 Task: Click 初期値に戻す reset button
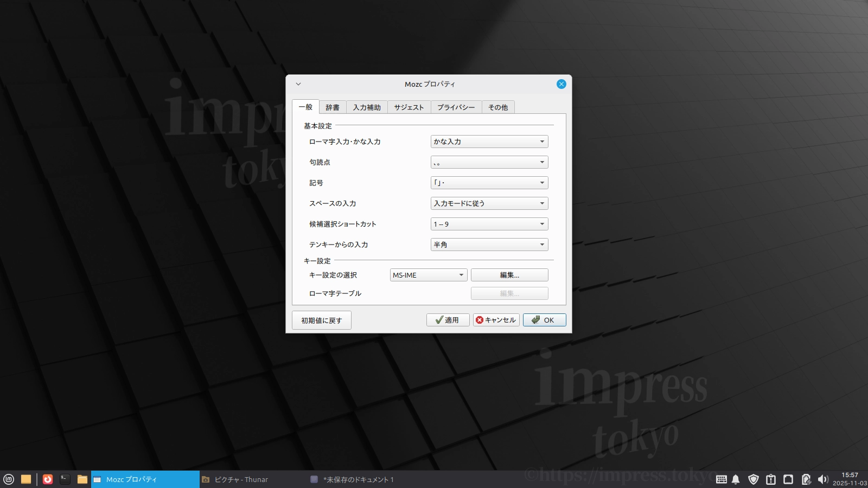[x=322, y=320]
